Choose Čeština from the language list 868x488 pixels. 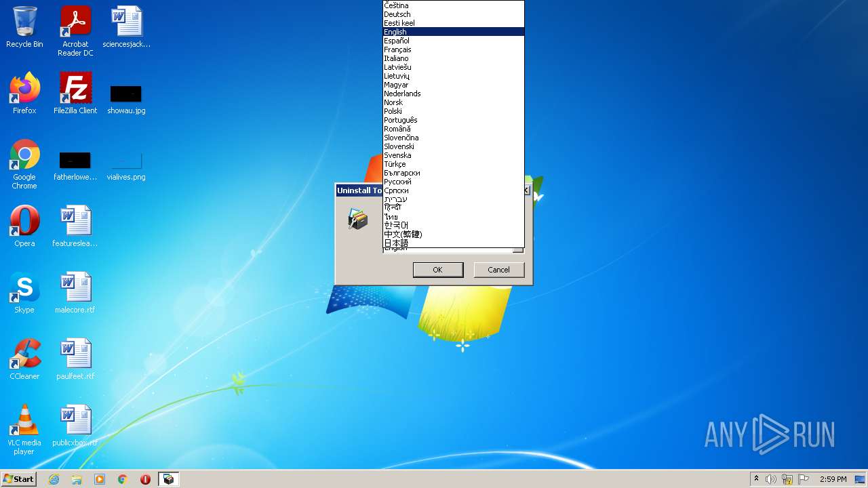tap(454, 5)
